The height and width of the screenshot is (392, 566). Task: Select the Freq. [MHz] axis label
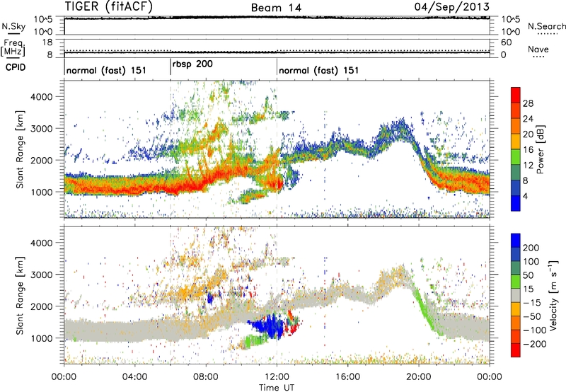13,47
